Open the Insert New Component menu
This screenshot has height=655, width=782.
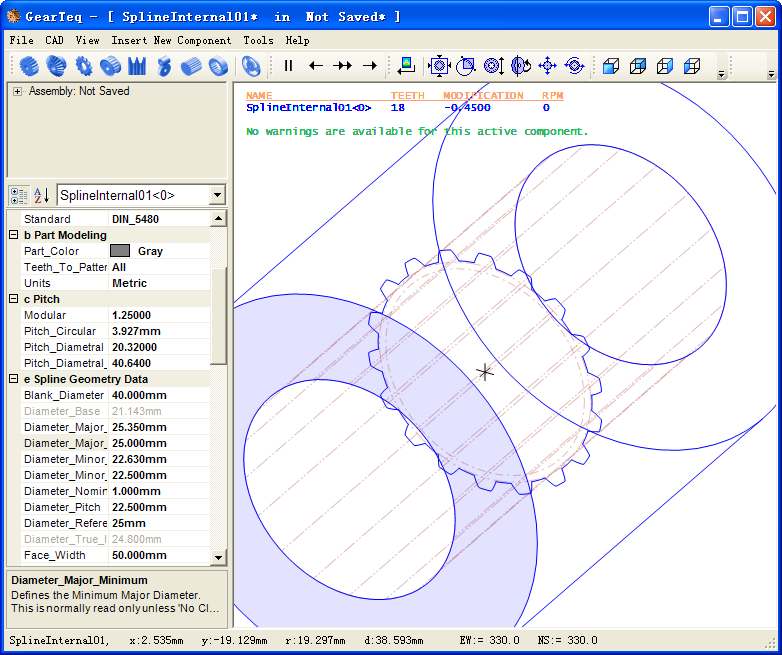171,40
